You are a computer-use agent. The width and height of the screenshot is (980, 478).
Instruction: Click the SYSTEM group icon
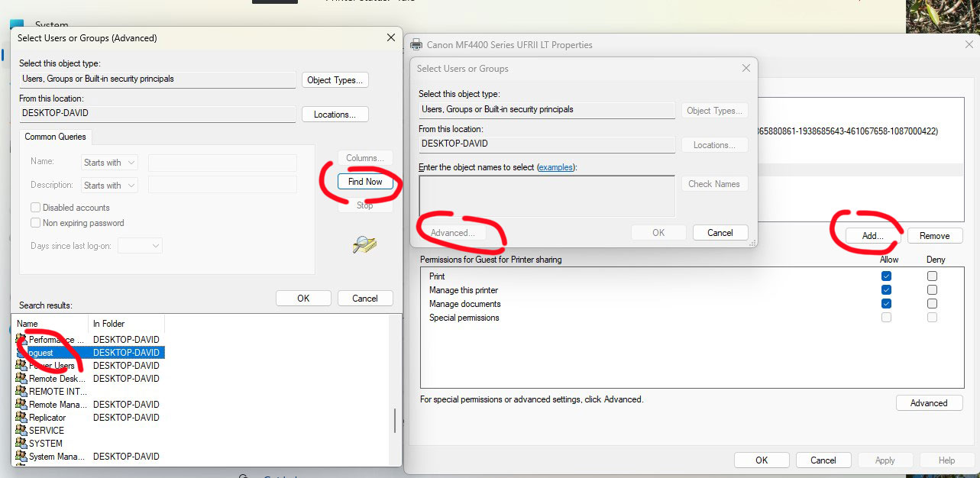tap(21, 443)
